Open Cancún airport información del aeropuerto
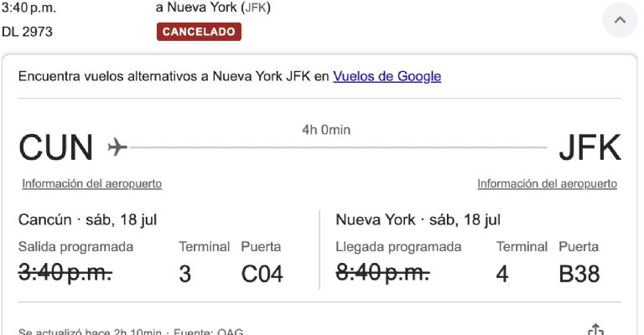 (x=92, y=183)
